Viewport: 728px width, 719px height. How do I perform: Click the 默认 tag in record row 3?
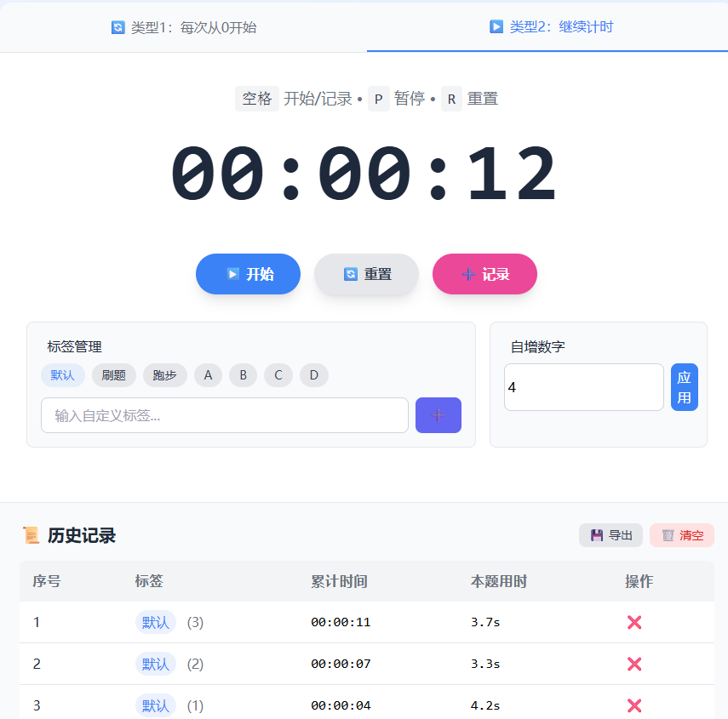(x=156, y=705)
